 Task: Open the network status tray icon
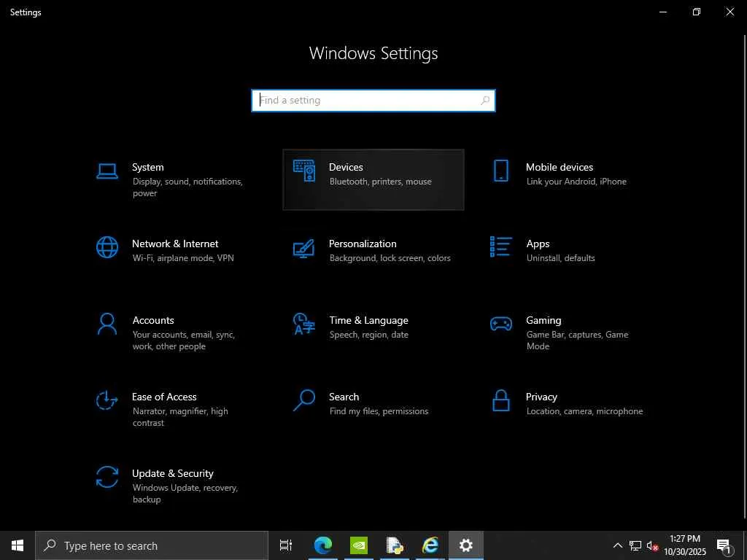pyautogui.click(x=635, y=545)
